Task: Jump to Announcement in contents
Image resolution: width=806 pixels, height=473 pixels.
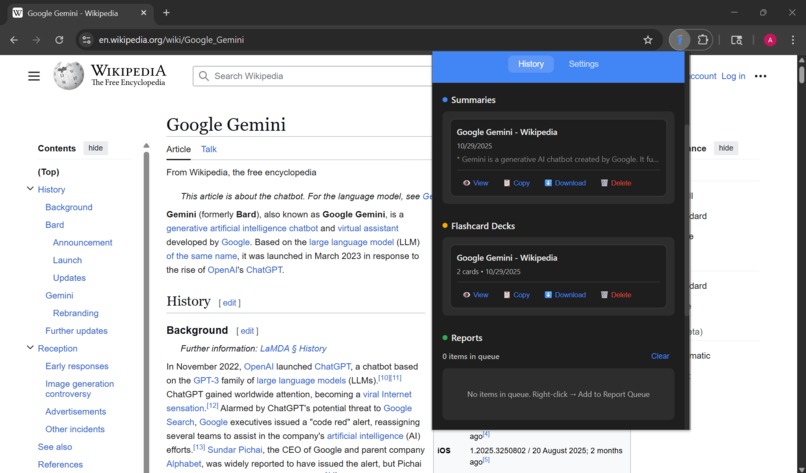Action: pyautogui.click(x=82, y=242)
